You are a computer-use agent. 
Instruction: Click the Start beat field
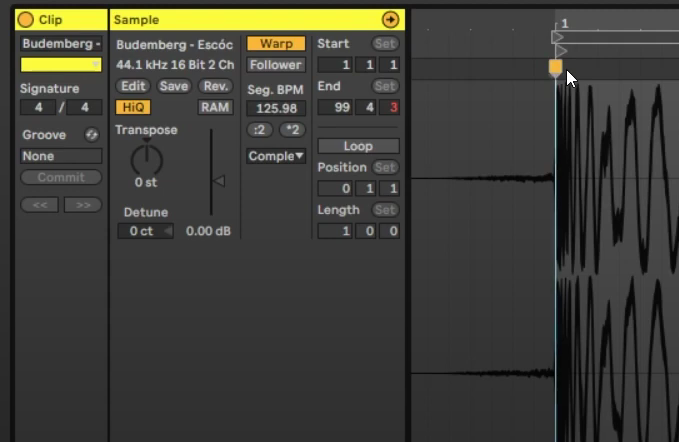366,65
